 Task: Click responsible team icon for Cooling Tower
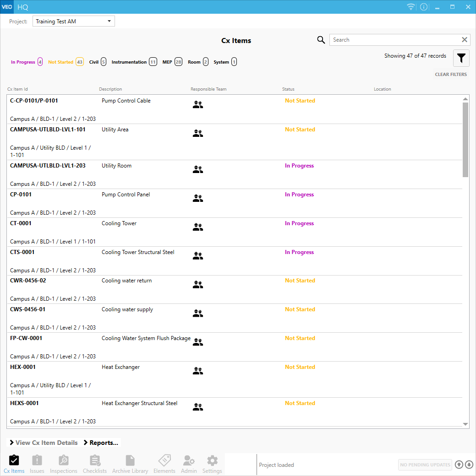(197, 227)
